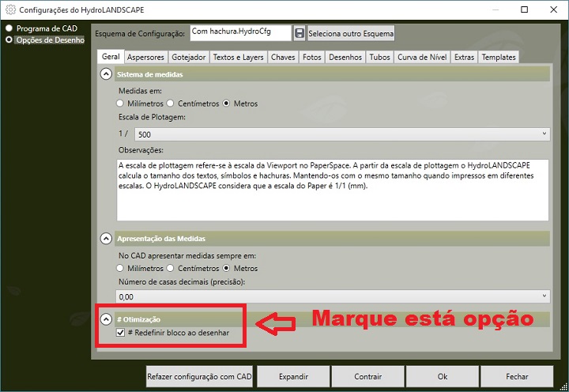Viewport: 569px width, 392px height.
Task: Open the Gotejador tab
Action: coord(189,58)
